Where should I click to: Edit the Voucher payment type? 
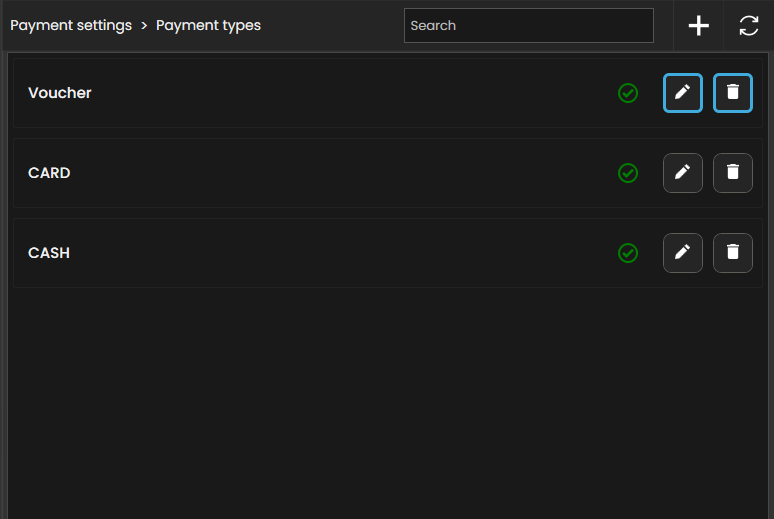(683, 93)
